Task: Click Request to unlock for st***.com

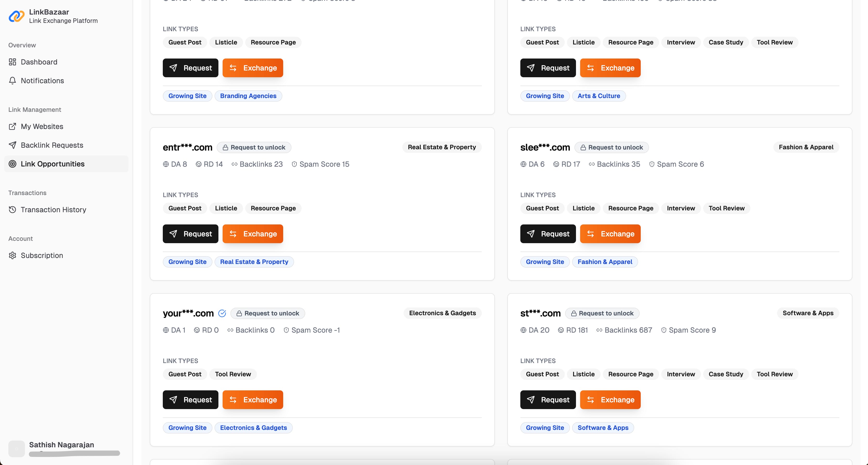Action: pos(602,313)
